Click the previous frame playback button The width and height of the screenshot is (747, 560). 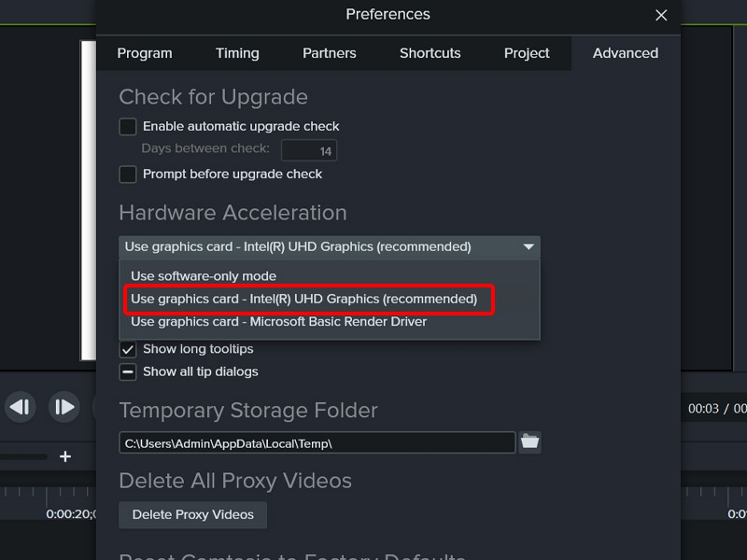[21, 407]
